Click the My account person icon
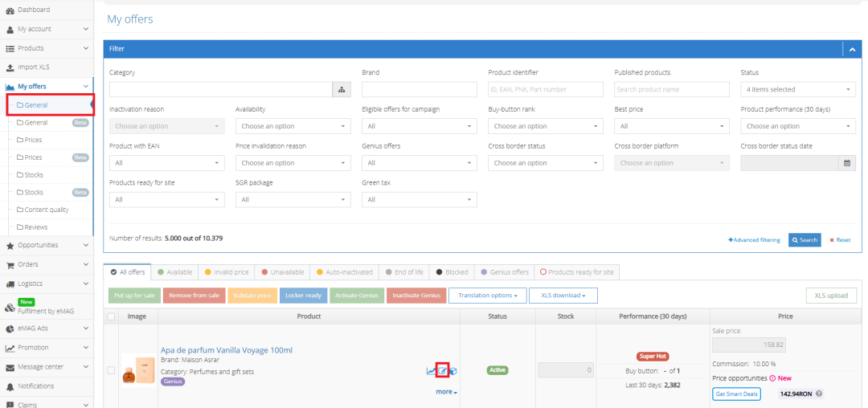 coord(10,29)
